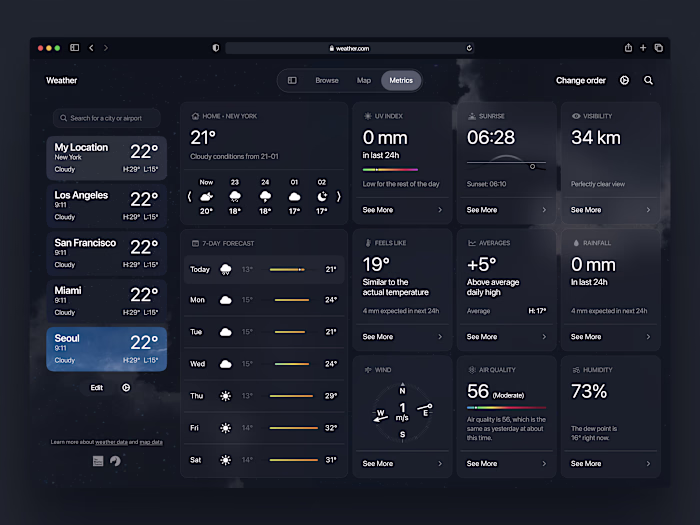Click the weather.com address bar
Image resolution: width=700 pixels, height=525 pixels.
(350, 48)
